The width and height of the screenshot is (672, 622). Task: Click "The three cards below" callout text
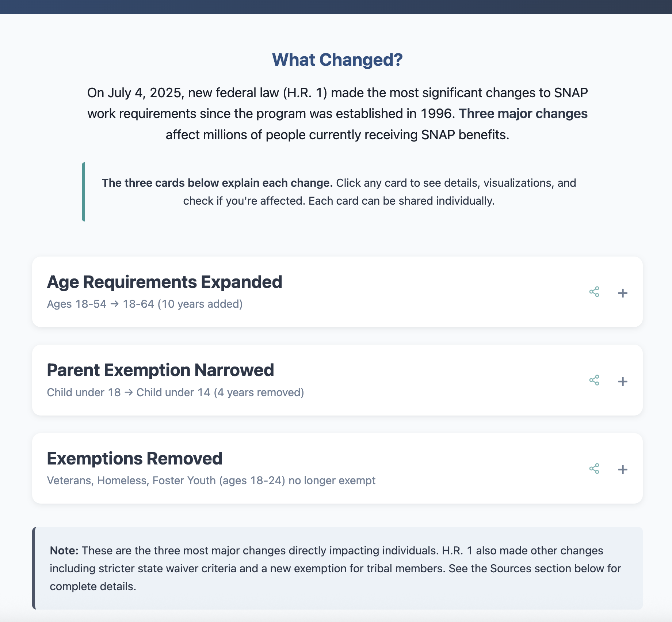(217, 183)
